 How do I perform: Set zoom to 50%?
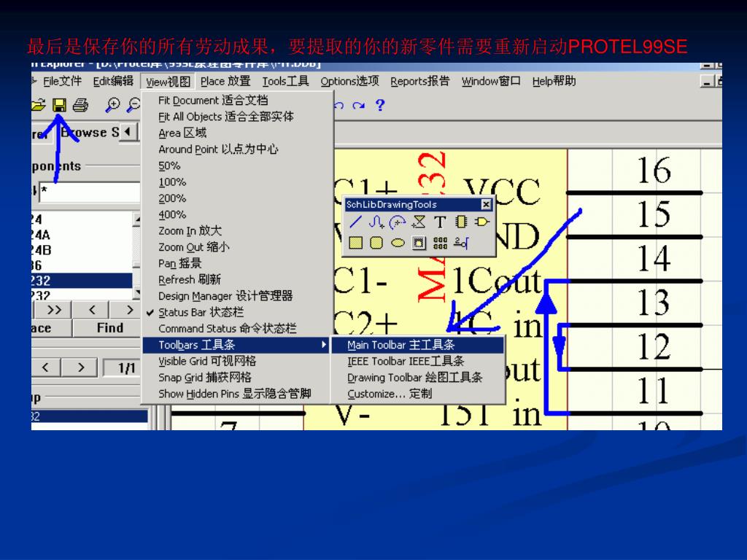[x=237, y=166]
